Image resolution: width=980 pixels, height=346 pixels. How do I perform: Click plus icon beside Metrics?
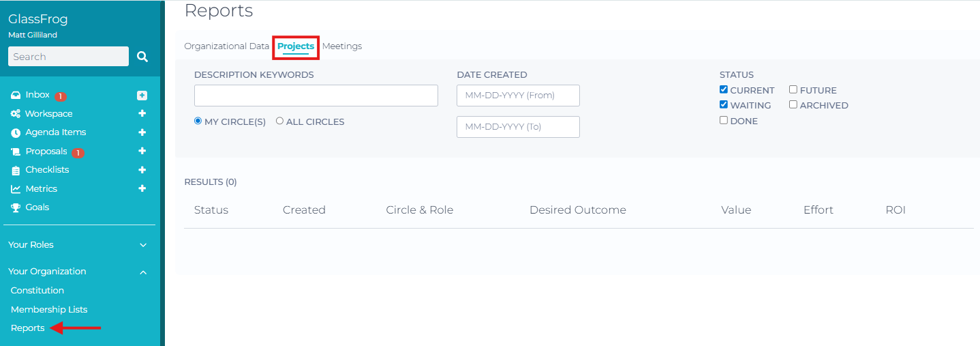point(142,188)
